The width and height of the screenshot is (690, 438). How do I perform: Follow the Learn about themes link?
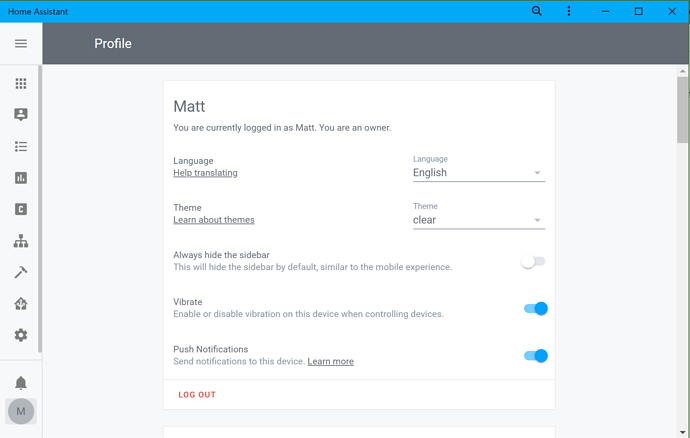click(214, 220)
